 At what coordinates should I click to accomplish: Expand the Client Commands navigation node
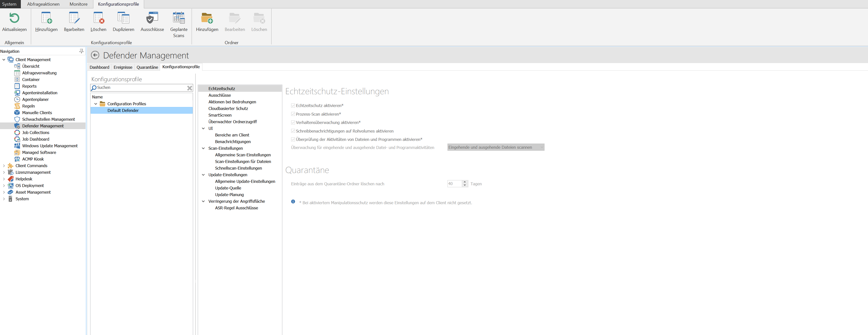pos(4,166)
